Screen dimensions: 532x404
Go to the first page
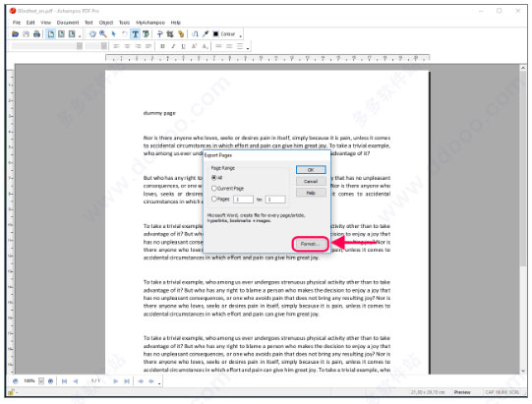click(64, 381)
